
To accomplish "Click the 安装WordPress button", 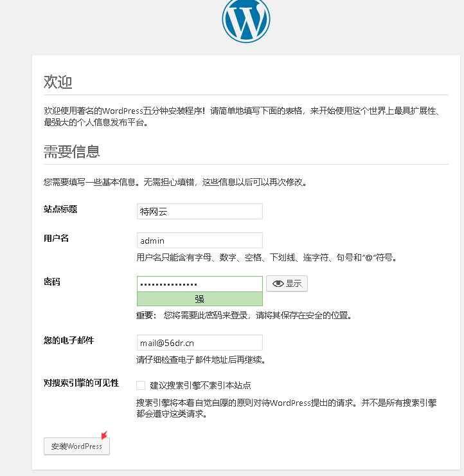I will (76, 446).
